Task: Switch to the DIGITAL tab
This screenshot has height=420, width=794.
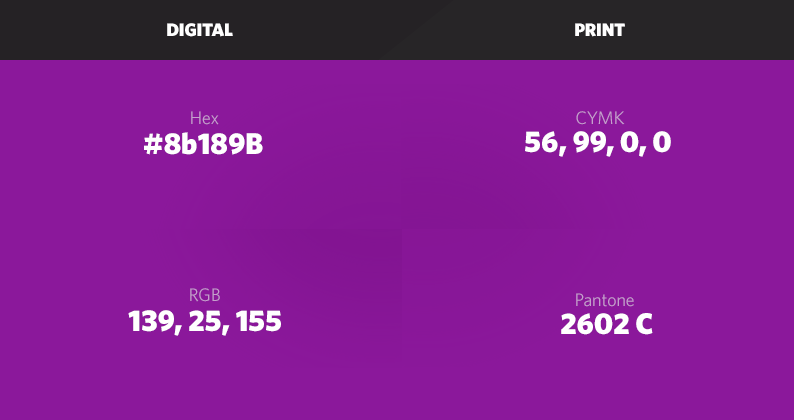Action: pyautogui.click(x=200, y=30)
